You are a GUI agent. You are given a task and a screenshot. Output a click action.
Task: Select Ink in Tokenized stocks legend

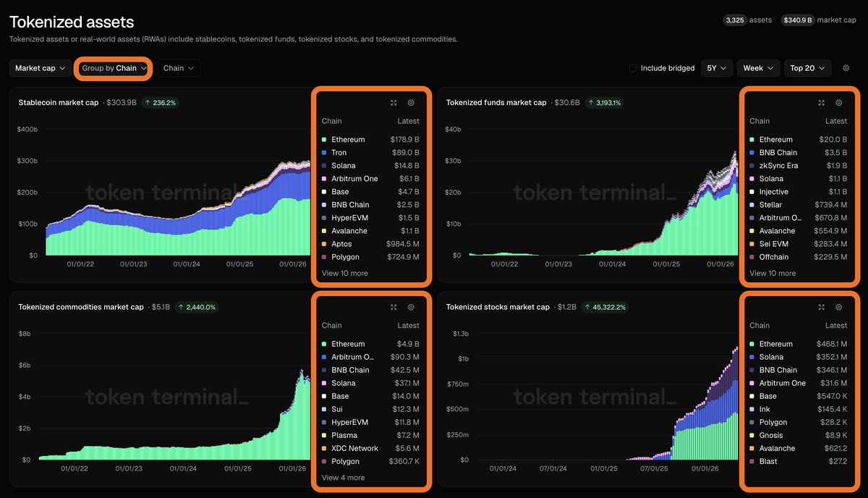[798, 409]
